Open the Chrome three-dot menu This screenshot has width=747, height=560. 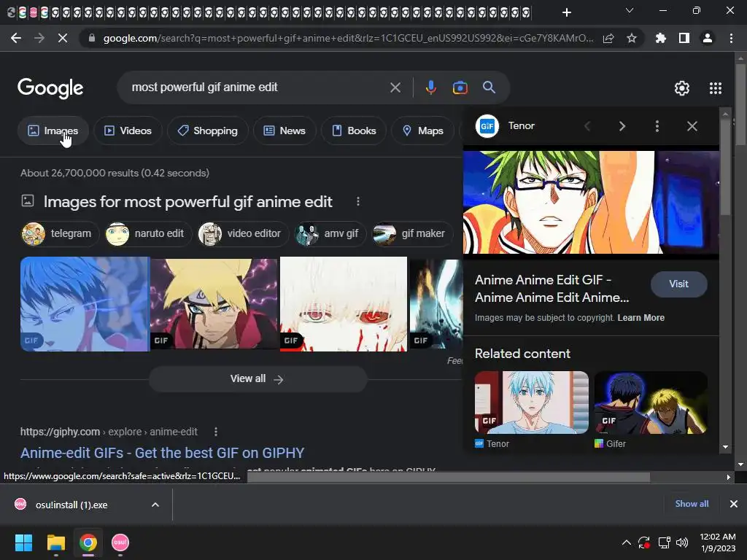731,38
